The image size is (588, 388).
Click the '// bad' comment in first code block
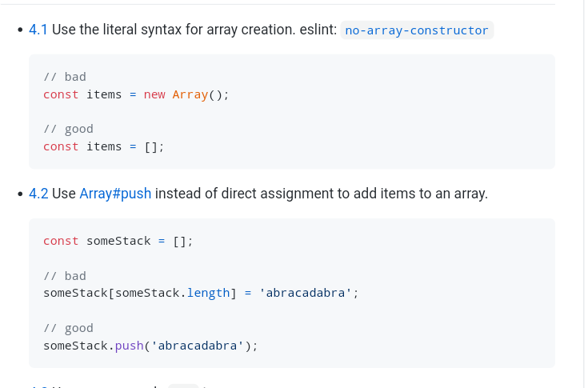click(x=65, y=77)
